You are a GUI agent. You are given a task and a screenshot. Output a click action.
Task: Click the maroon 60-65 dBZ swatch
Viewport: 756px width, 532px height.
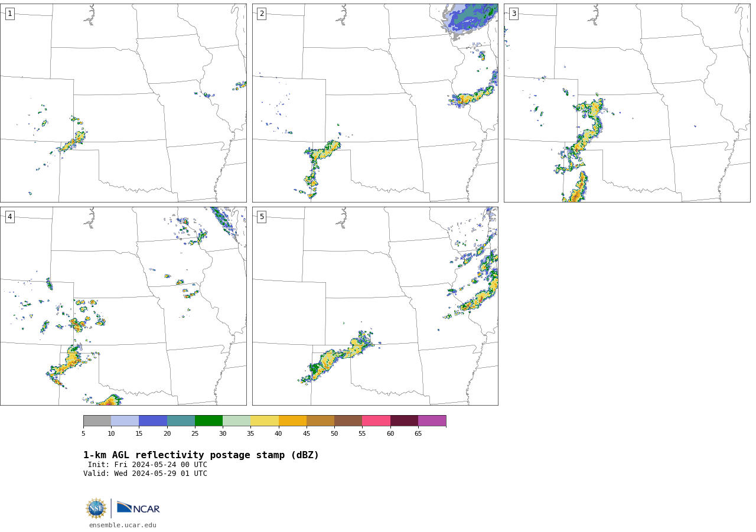point(404,420)
